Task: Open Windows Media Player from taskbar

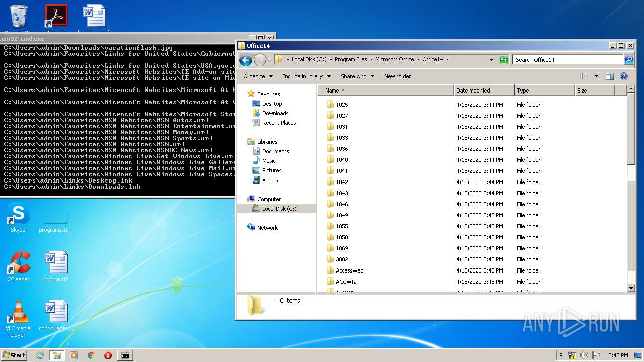Action: tap(74, 355)
